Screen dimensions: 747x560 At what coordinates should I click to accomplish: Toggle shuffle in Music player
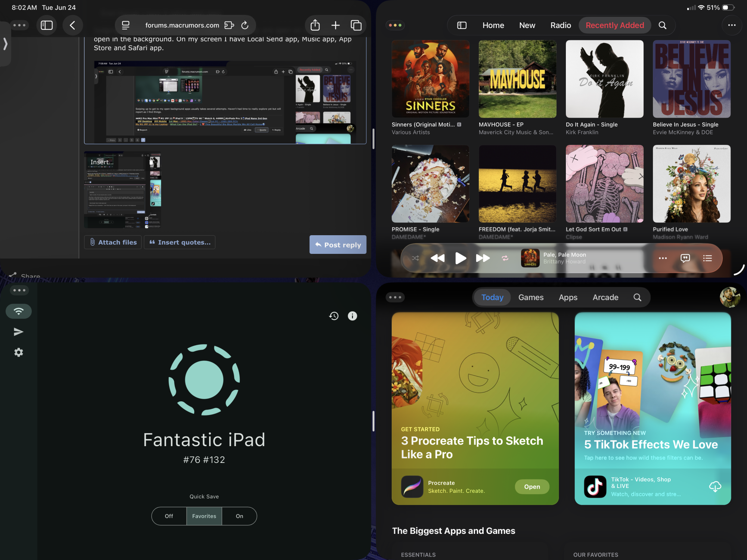[x=415, y=258]
